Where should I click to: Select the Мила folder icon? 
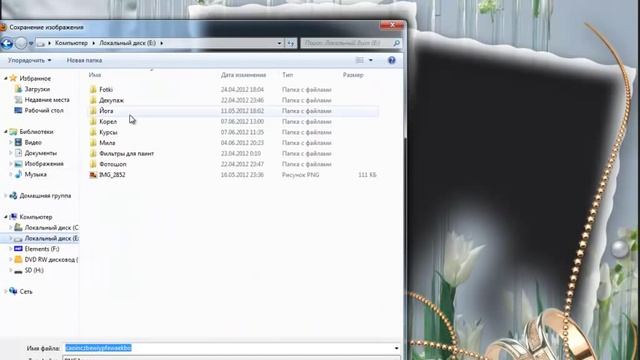(93, 143)
